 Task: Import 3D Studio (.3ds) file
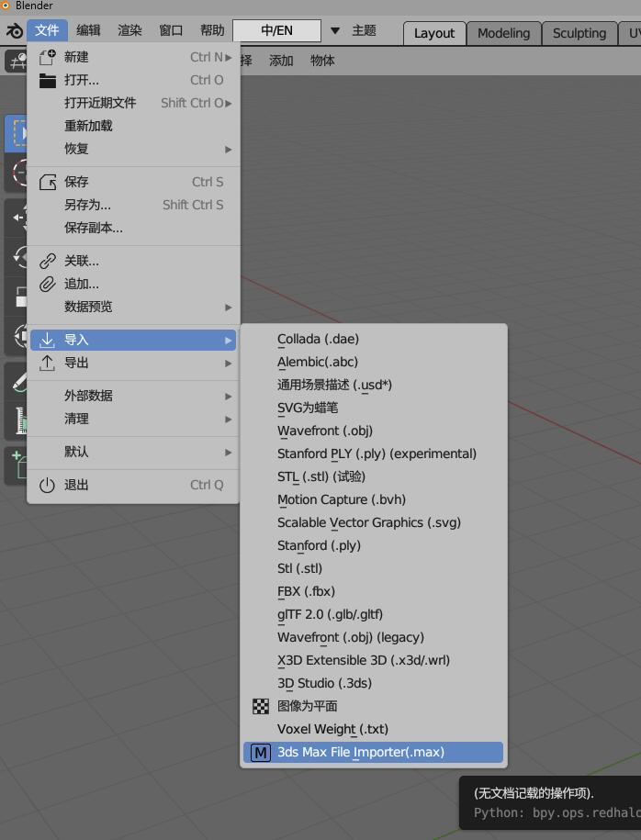pos(373,684)
